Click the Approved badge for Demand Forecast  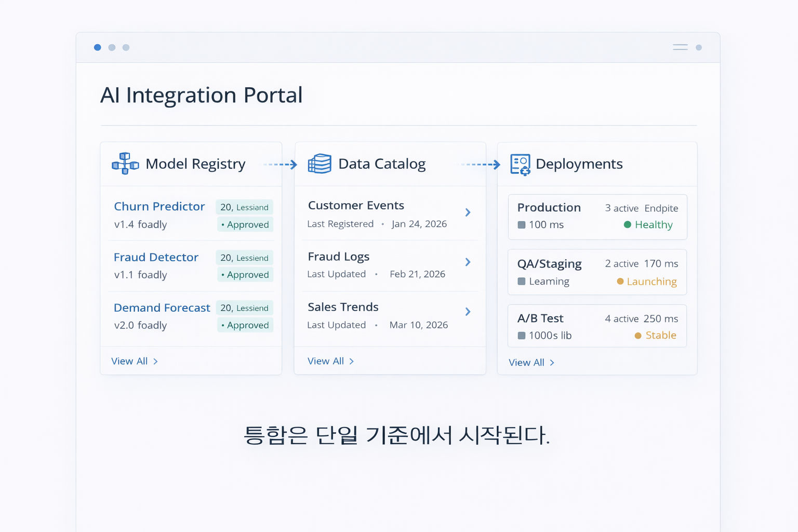pos(245,325)
